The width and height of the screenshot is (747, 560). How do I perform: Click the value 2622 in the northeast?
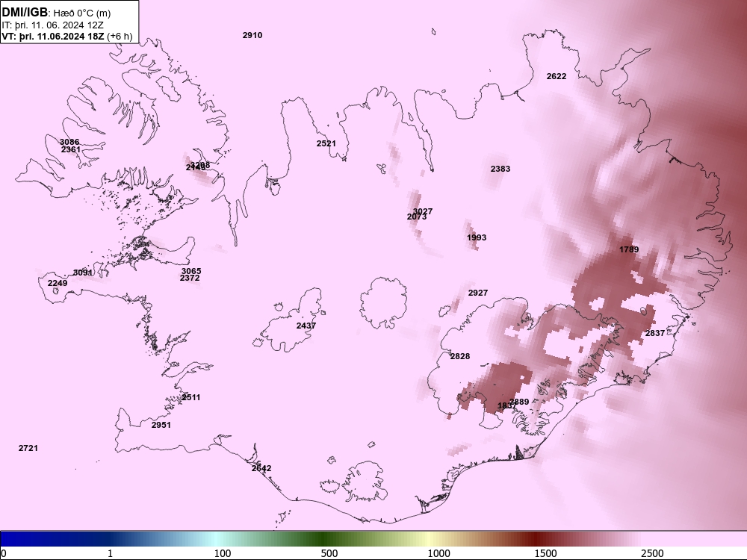(x=557, y=76)
